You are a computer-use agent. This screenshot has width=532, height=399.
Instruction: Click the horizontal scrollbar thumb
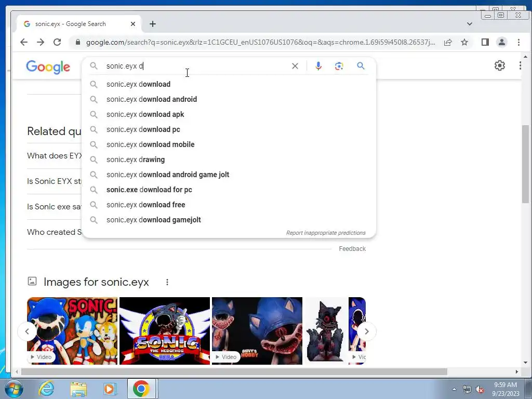click(x=234, y=372)
